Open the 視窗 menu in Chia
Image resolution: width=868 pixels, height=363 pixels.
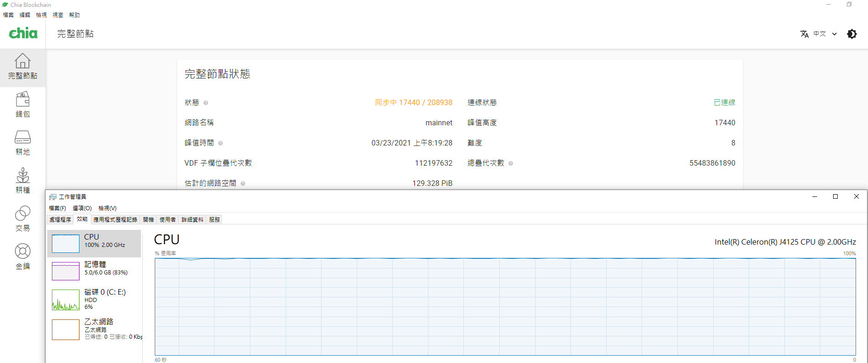click(x=58, y=15)
